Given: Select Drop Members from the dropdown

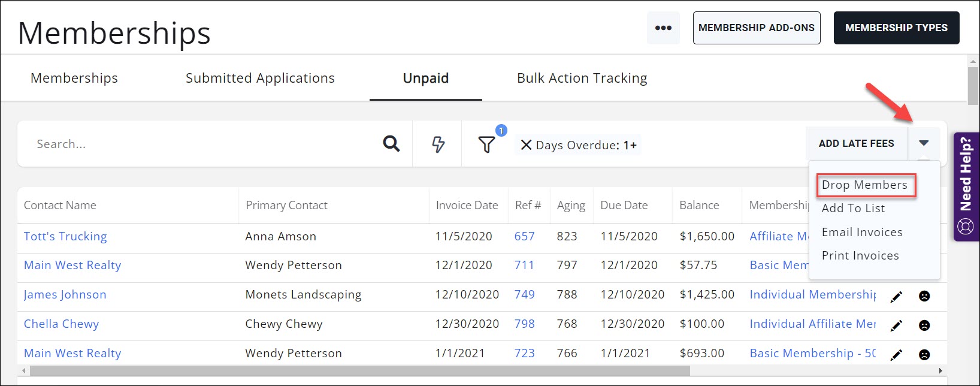Looking at the screenshot, I should pos(864,185).
